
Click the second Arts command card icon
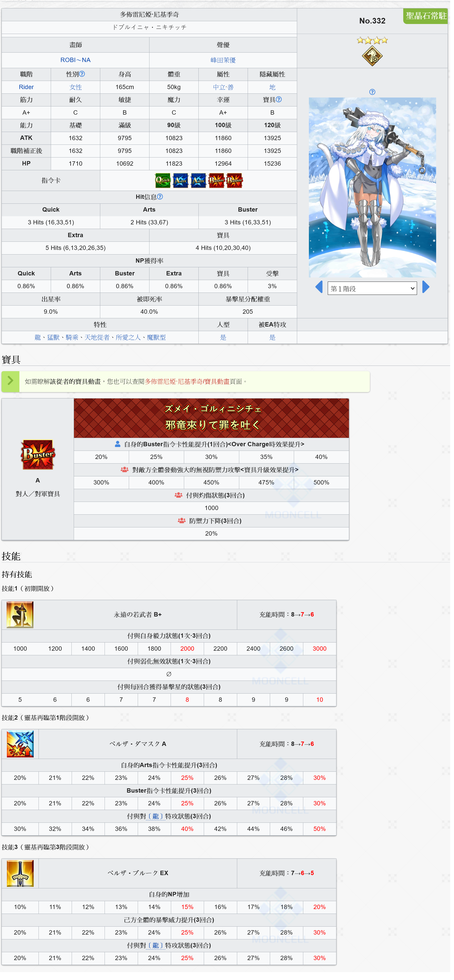pos(200,182)
